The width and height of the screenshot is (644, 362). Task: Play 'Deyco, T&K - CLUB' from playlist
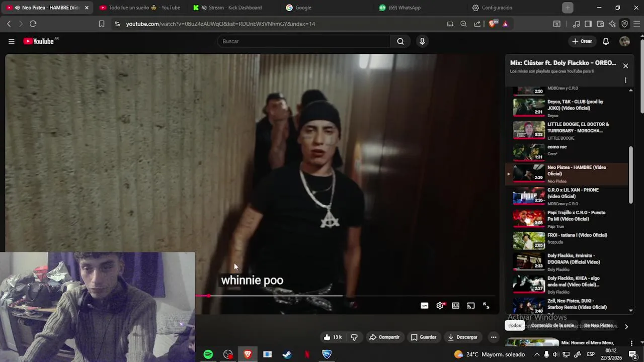(568, 108)
